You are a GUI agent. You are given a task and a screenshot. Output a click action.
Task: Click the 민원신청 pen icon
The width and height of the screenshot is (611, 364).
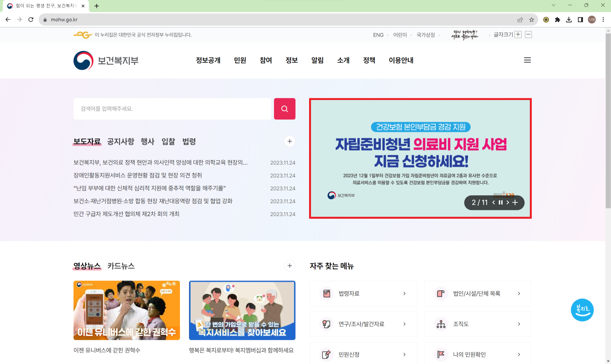[326, 354]
